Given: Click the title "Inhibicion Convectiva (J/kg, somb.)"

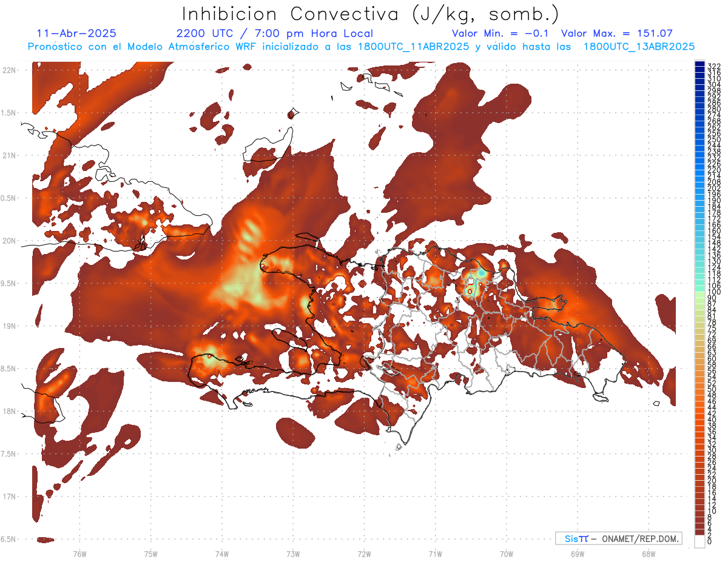Looking at the screenshot, I should click(x=371, y=14).
